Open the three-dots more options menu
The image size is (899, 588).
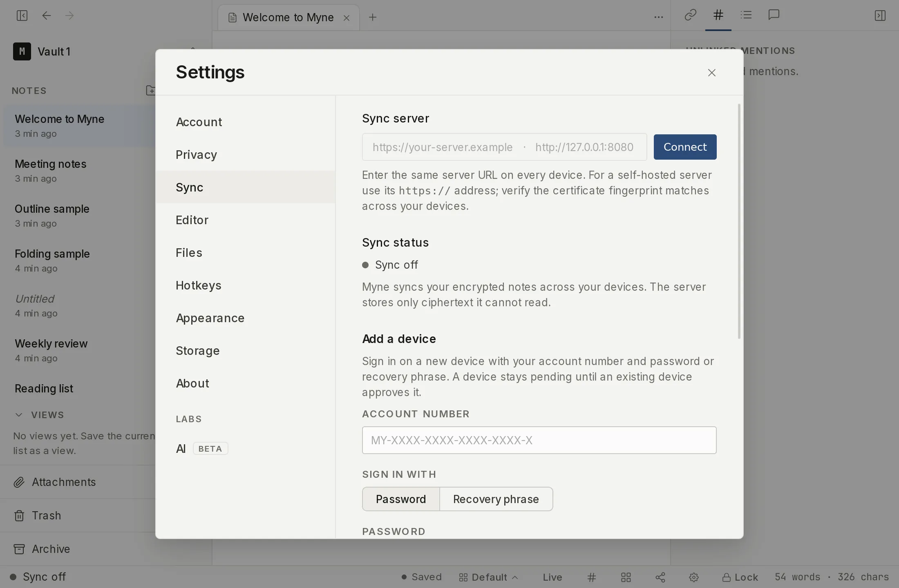click(x=658, y=17)
